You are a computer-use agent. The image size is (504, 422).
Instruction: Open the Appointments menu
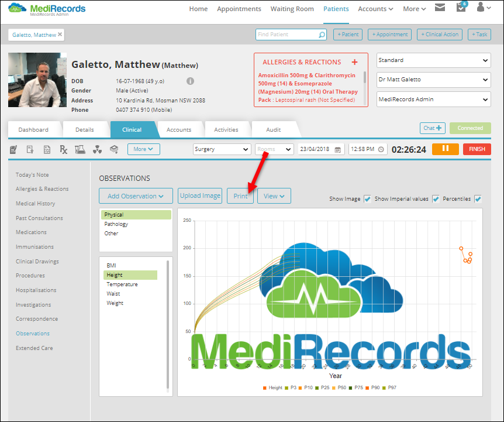coord(239,9)
